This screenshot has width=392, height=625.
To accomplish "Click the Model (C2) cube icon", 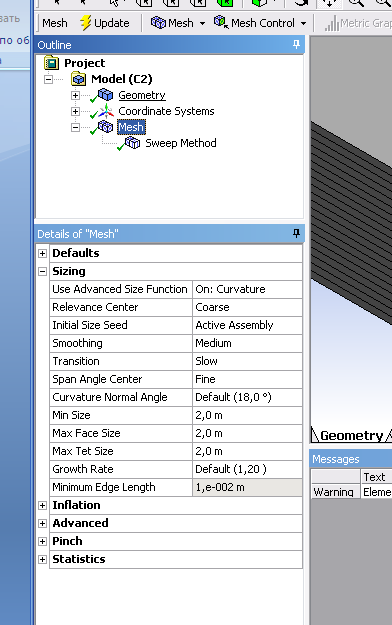I will tap(79, 79).
